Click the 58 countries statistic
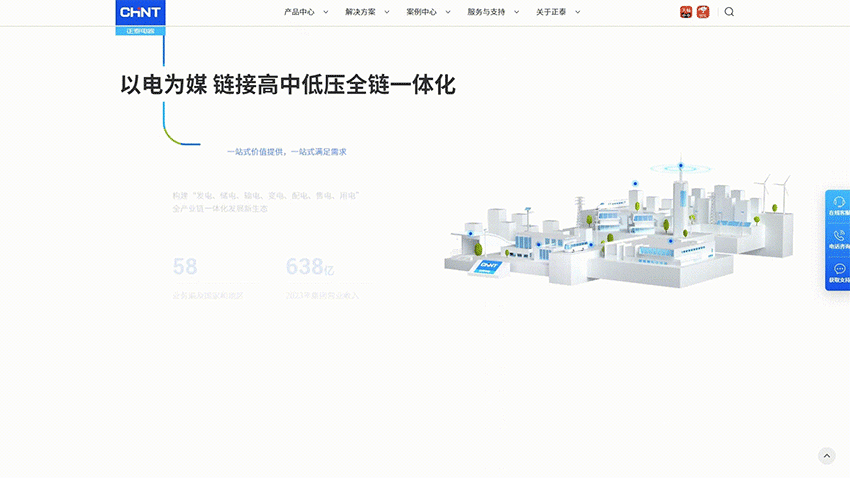The height and width of the screenshot is (478, 850). pyautogui.click(x=185, y=266)
